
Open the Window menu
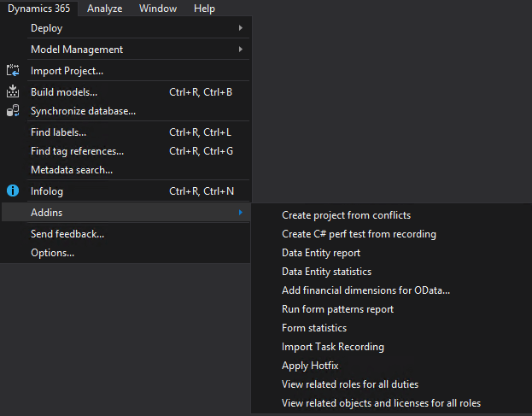[158, 9]
